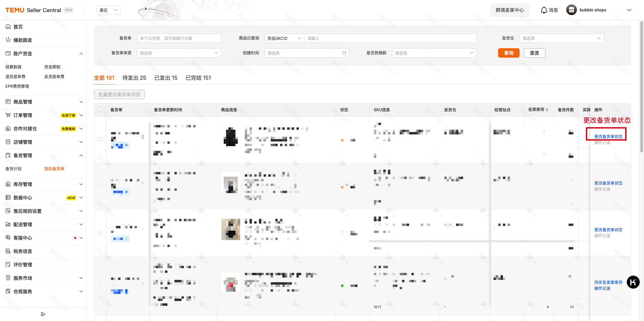Image resolution: width=644 pixels, height=321 pixels.
Task: Switch to the 已完结 151 tab
Action: point(198,78)
